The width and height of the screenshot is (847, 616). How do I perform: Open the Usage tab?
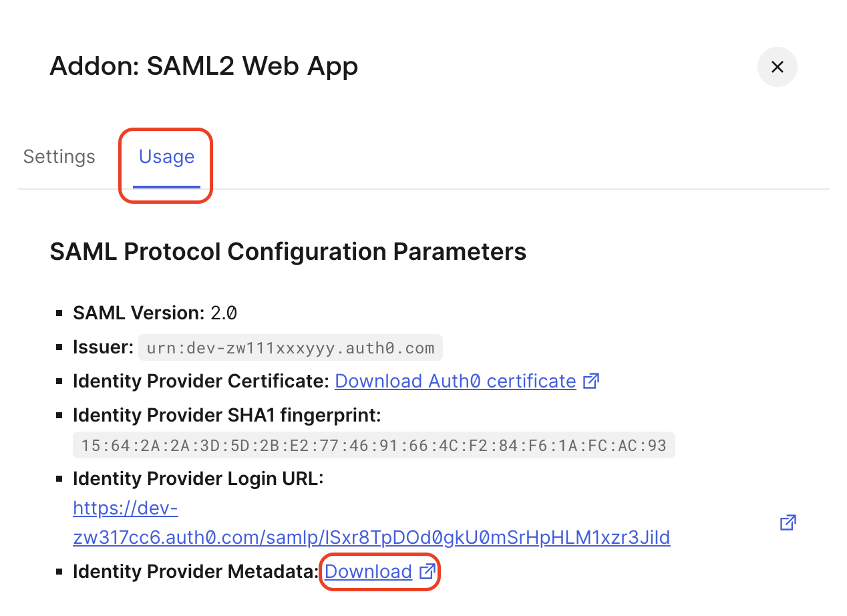[166, 156]
